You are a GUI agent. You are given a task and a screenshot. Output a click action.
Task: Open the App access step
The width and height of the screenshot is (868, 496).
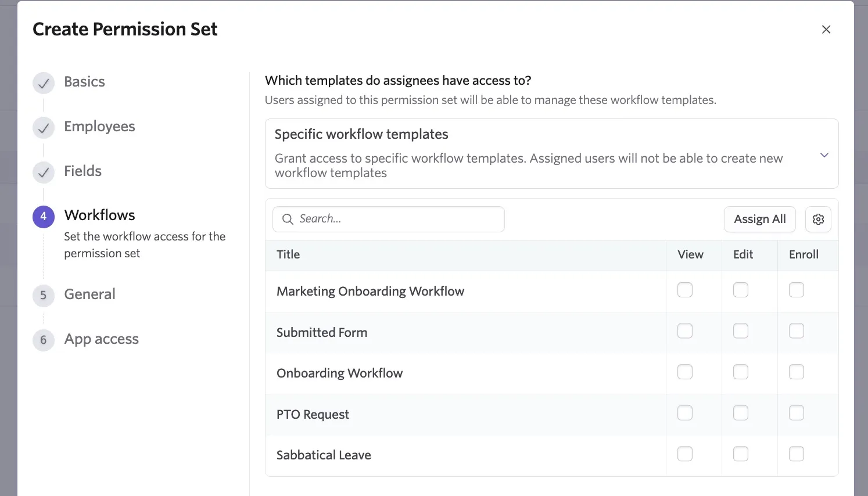[x=101, y=339]
